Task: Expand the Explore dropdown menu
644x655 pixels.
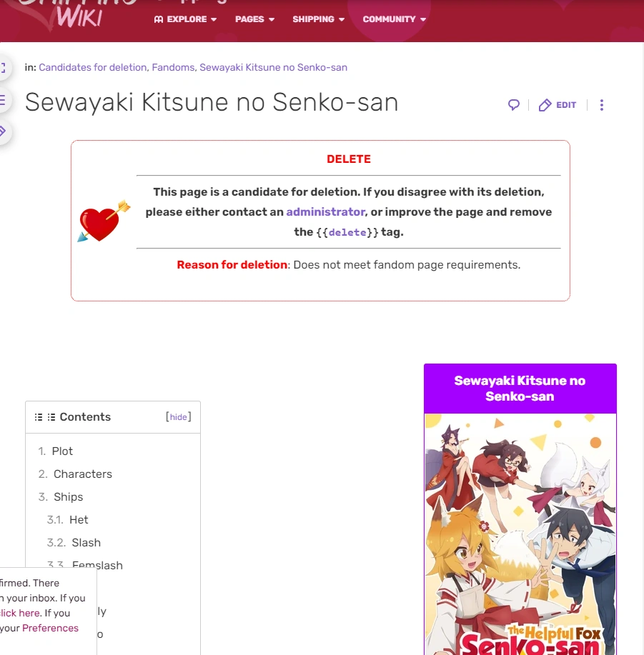Action: point(185,19)
